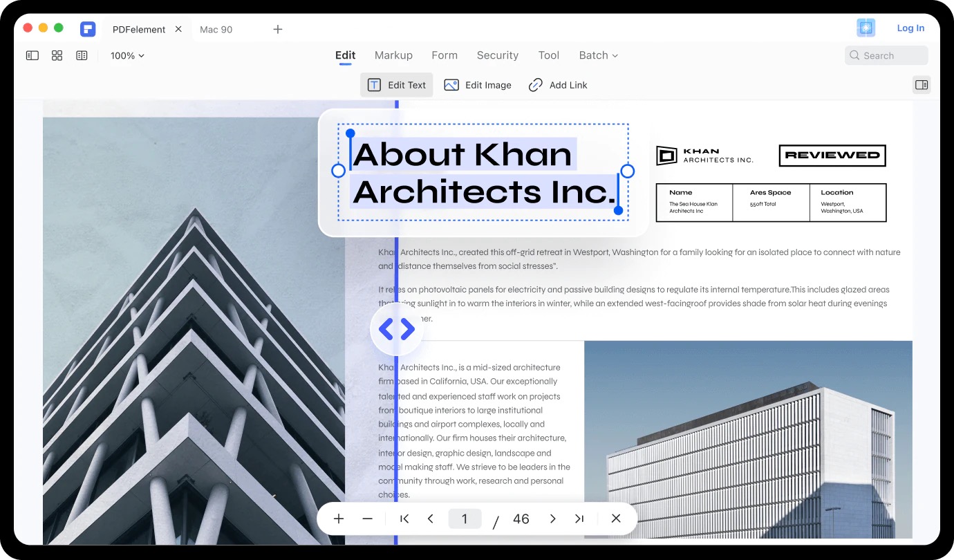Open the Tool tab

(x=549, y=55)
